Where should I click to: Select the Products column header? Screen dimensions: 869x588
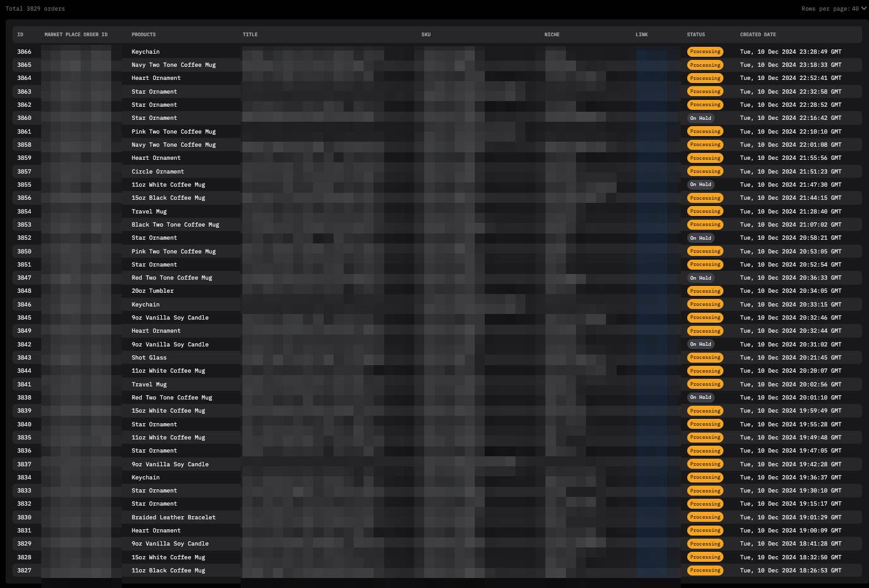pyautogui.click(x=144, y=34)
